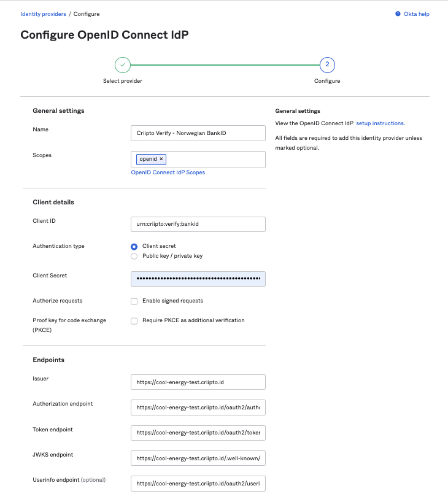Click into the Token endpoint field
The width and height of the screenshot is (448, 502).
click(x=198, y=433)
